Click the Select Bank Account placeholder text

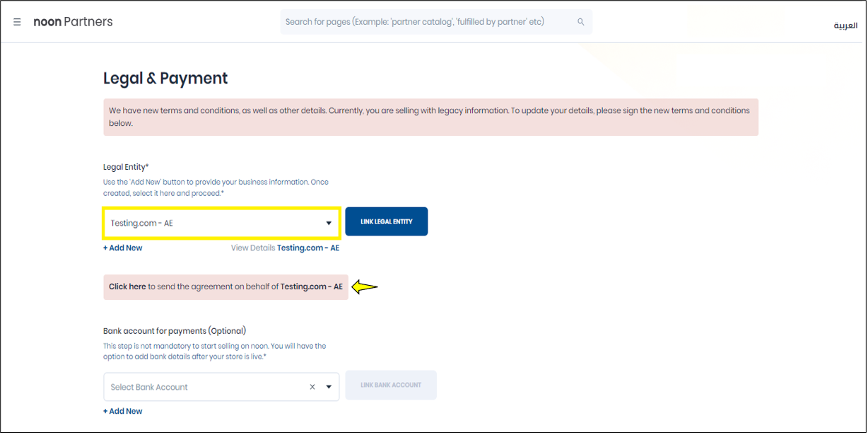tap(149, 387)
